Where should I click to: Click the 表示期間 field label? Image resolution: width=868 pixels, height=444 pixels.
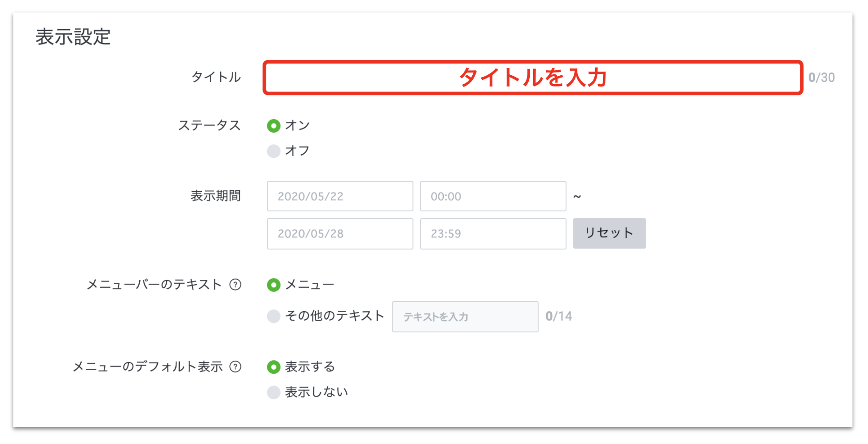215,196
